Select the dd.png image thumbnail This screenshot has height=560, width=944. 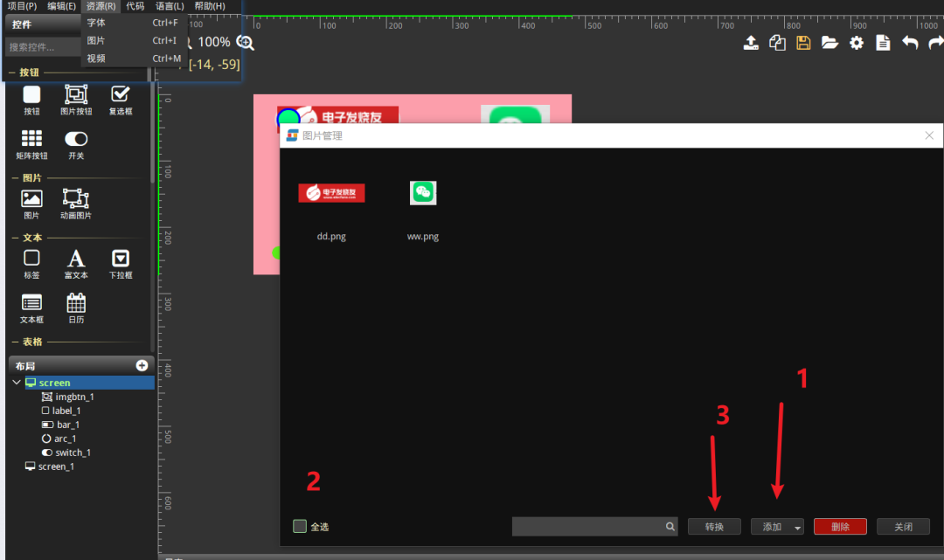331,193
